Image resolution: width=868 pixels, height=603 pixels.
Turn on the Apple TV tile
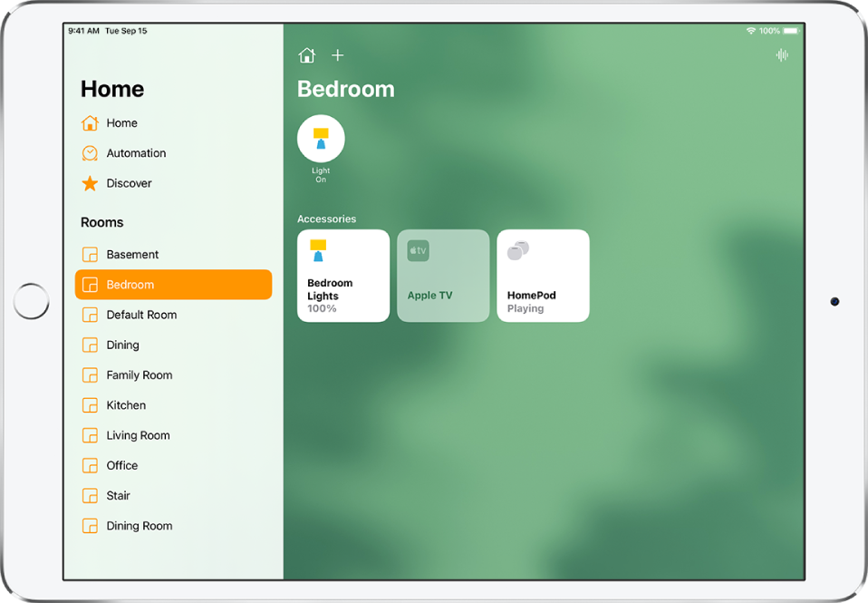pos(443,276)
